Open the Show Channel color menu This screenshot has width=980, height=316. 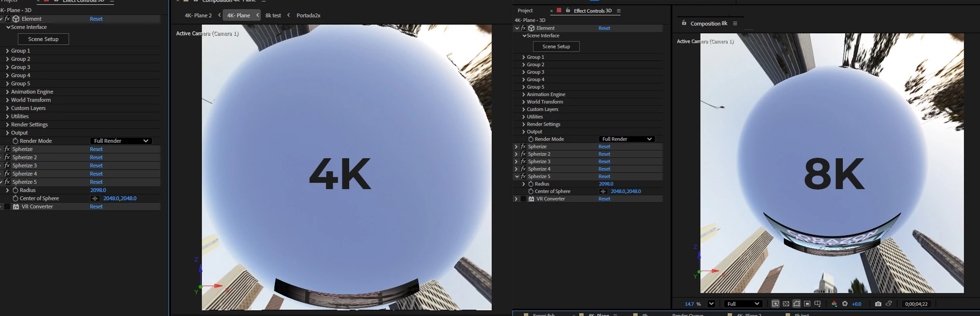834,304
